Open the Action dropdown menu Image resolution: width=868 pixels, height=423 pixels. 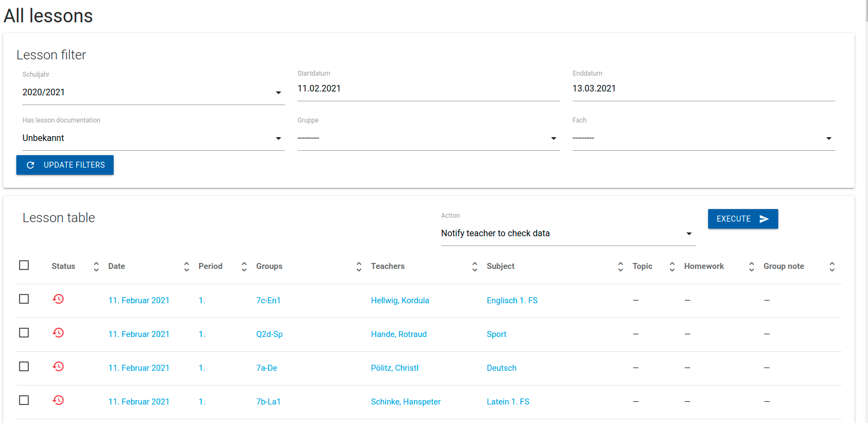(568, 234)
